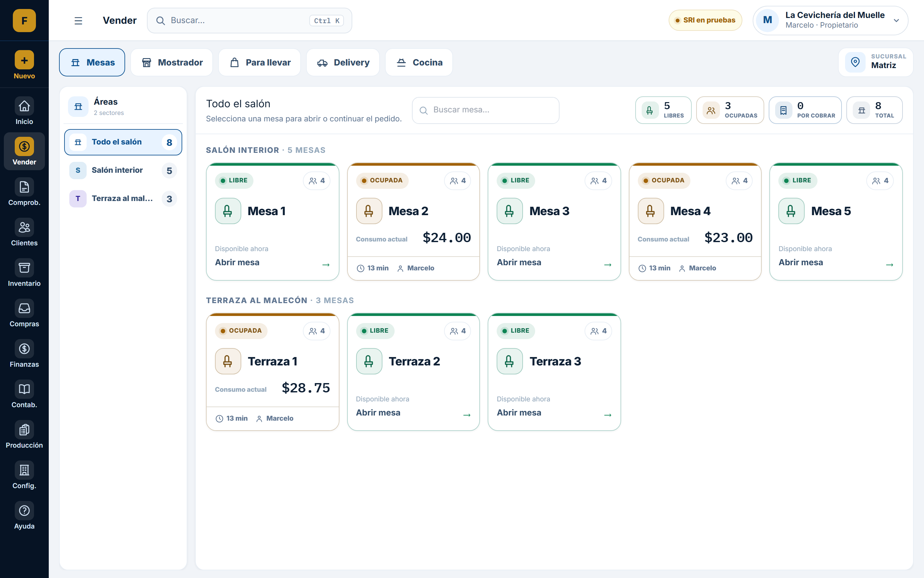Click the F logo icon
Image resolution: width=924 pixels, height=578 pixels.
tap(24, 20)
